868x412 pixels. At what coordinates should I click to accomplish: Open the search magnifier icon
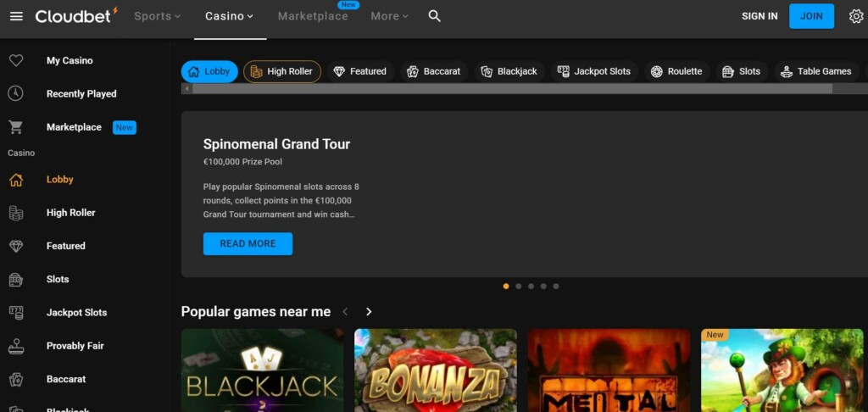435,16
